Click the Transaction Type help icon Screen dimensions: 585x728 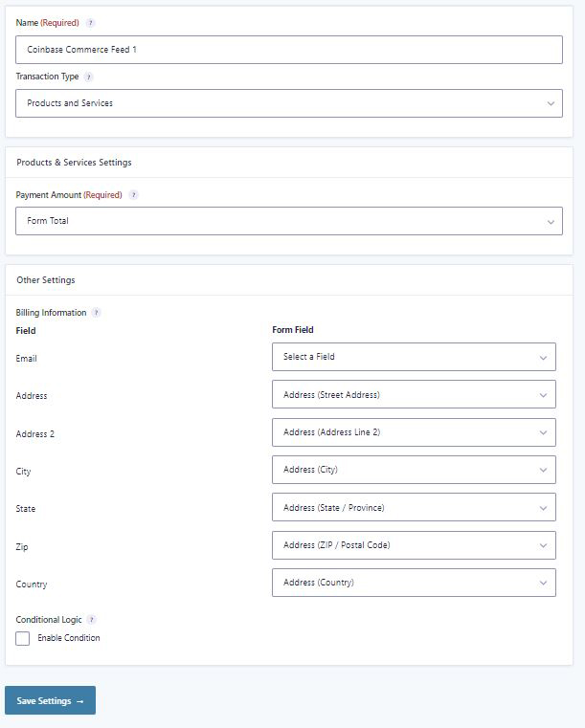89,77
